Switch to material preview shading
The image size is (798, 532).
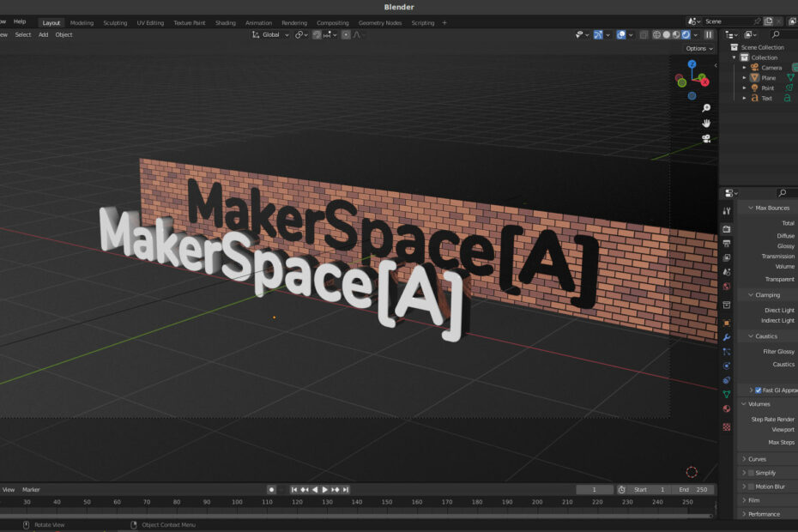tap(676, 34)
